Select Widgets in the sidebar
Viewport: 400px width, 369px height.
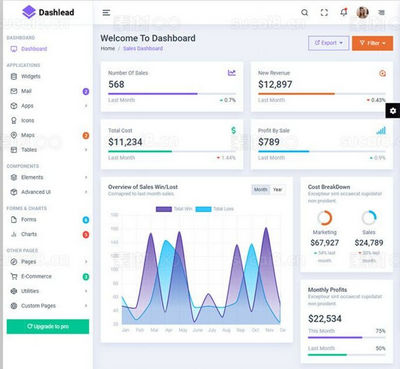click(48, 76)
